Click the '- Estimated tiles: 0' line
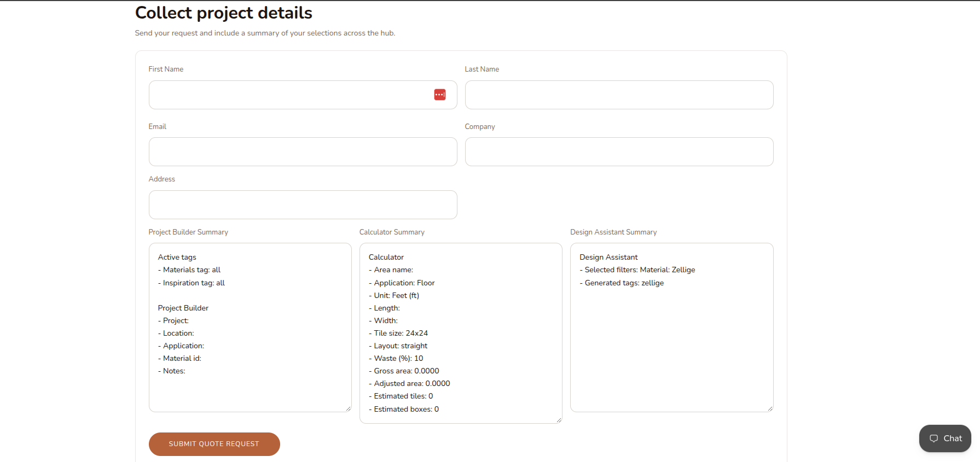Viewport: 980px width, 462px height. (401, 396)
